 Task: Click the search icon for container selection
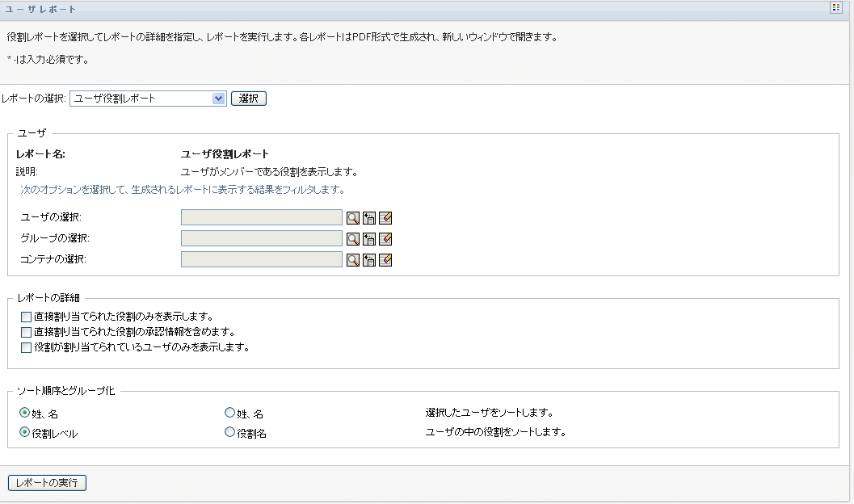(x=352, y=259)
